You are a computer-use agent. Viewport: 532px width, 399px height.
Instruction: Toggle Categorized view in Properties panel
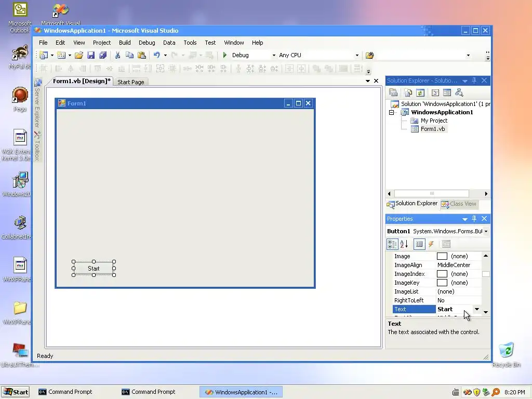[393, 244]
